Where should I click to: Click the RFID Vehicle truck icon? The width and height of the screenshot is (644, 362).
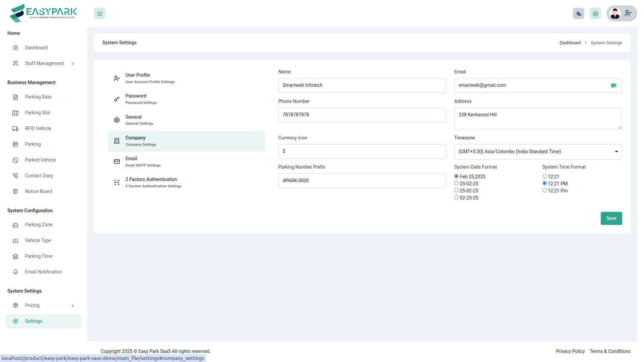click(15, 129)
